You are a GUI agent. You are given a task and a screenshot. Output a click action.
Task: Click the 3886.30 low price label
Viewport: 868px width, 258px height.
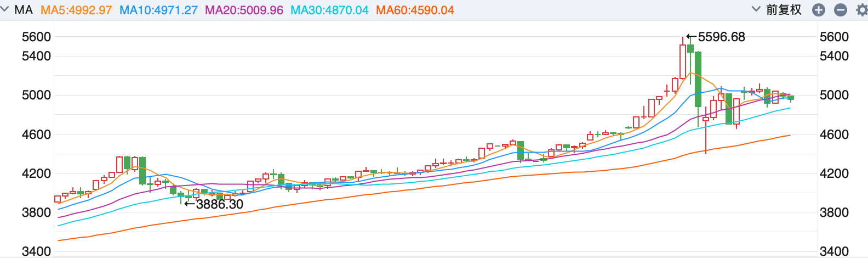click(x=220, y=204)
